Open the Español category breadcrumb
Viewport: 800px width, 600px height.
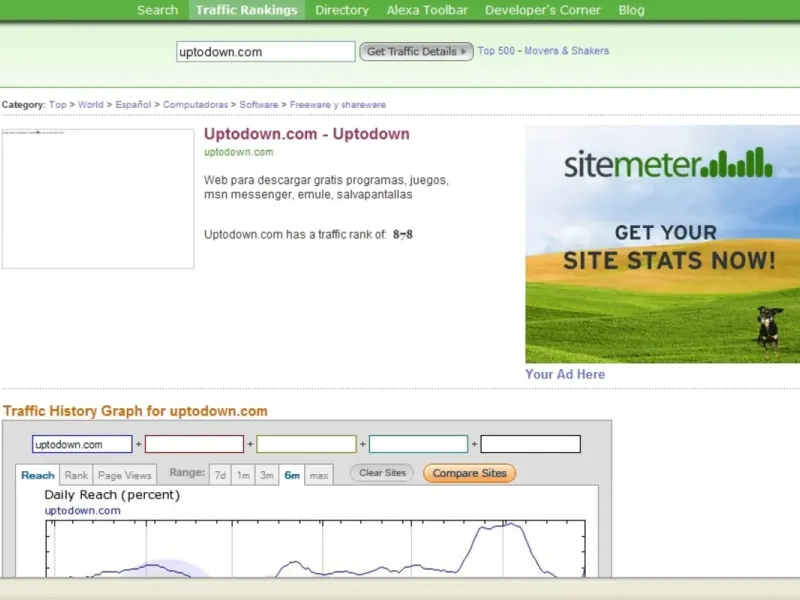(x=133, y=105)
